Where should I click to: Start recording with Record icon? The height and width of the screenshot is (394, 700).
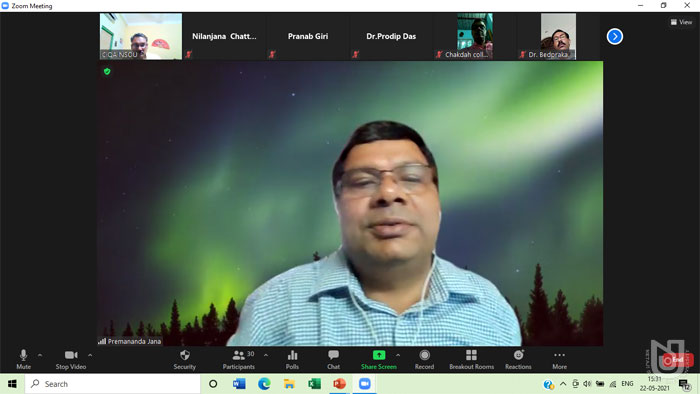coord(424,360)
